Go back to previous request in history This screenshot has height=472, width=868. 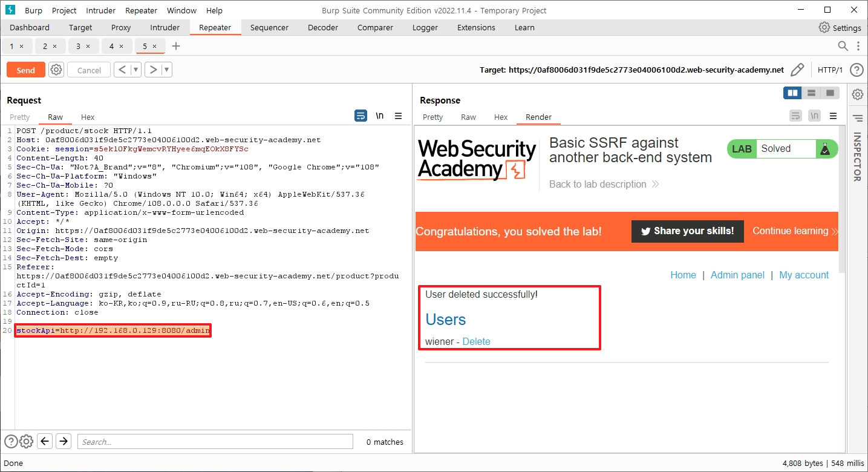[122, 70]
